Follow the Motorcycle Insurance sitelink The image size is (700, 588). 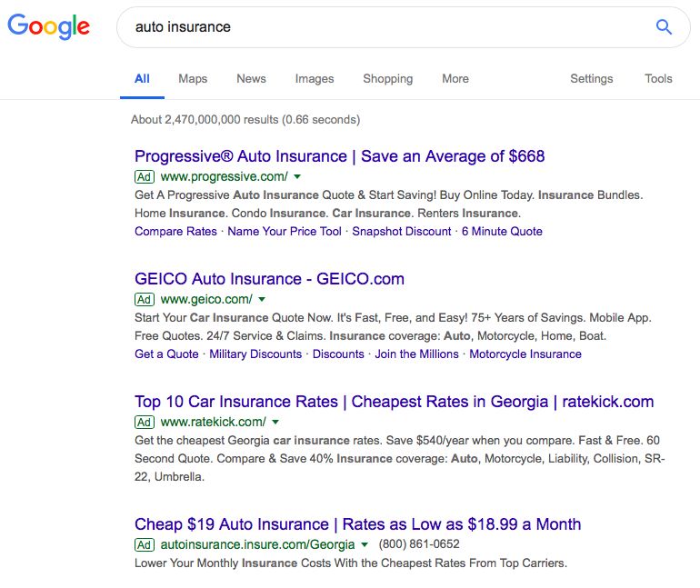pos(525,354)
